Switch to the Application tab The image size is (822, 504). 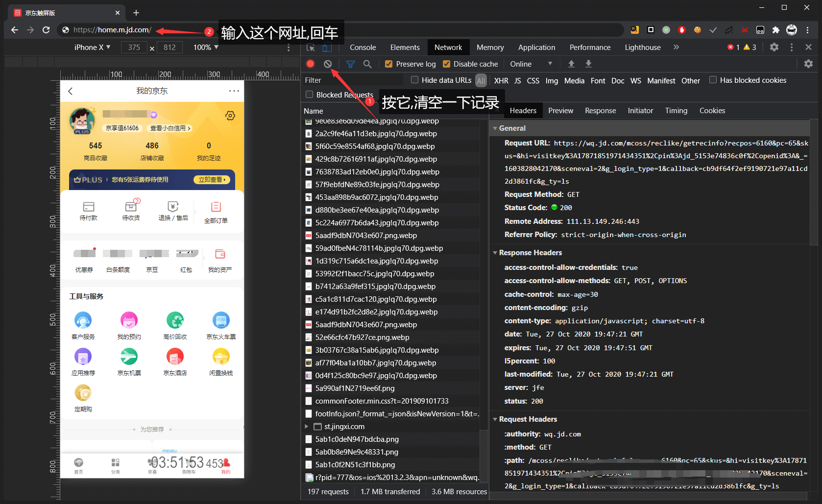coord(536,47)
